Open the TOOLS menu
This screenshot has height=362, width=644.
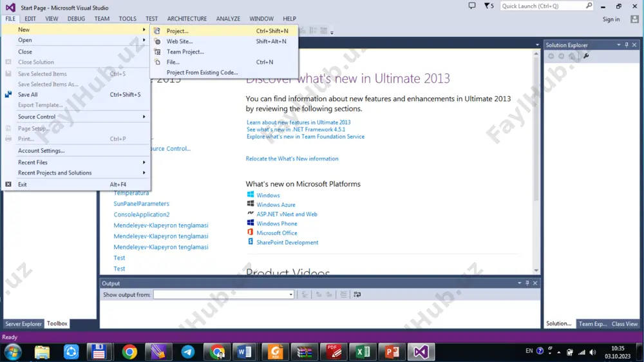[x=128, y=19]
